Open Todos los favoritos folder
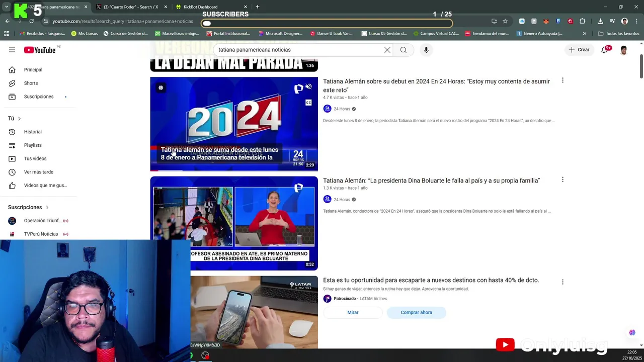This screenshot has height=362, width=644. (x=618, y=34)
